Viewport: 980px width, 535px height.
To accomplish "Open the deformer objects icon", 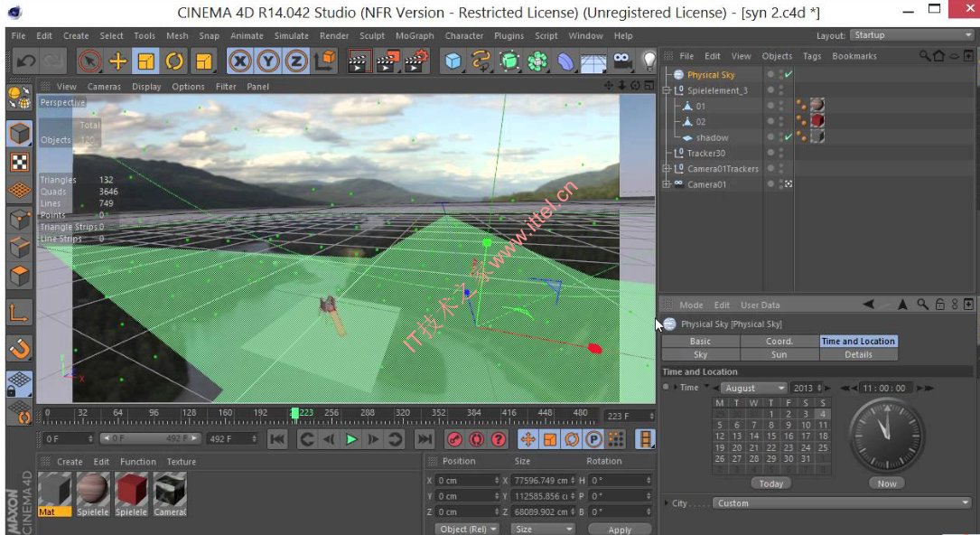I will coord(565,61).
